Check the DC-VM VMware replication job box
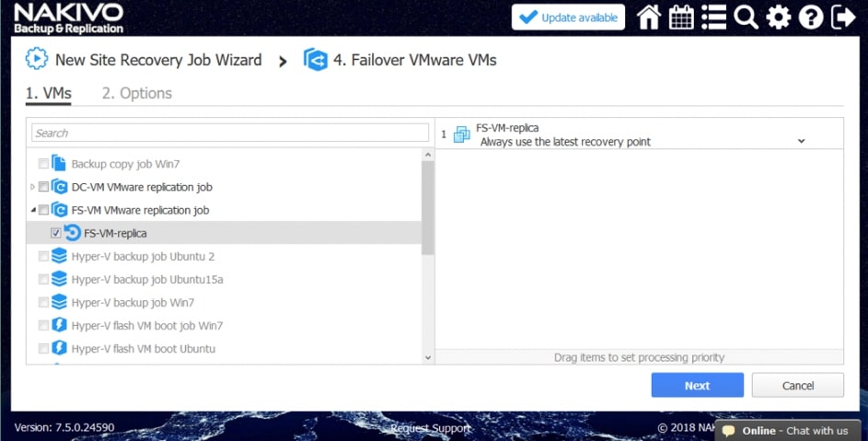The width and height of the screenshot is (868, 441). point(43,187)
